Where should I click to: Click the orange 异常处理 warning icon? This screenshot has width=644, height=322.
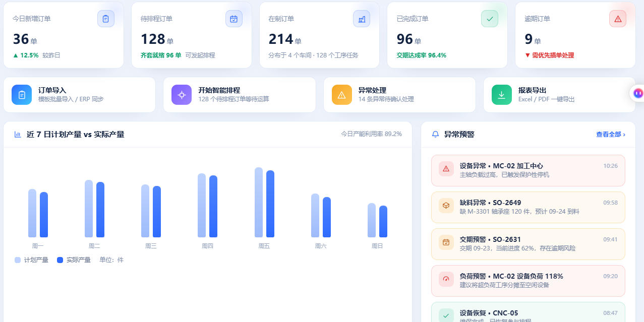(x=342, y=95)
